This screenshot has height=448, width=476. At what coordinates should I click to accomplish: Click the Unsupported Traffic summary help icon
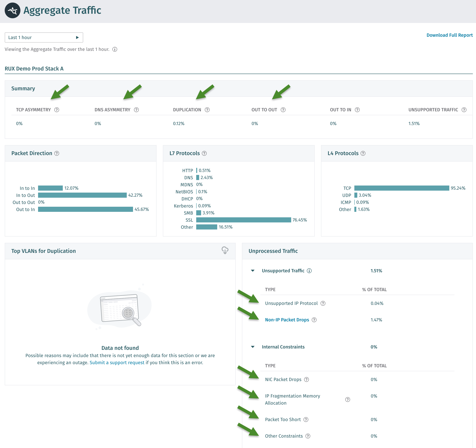(464, 110)
